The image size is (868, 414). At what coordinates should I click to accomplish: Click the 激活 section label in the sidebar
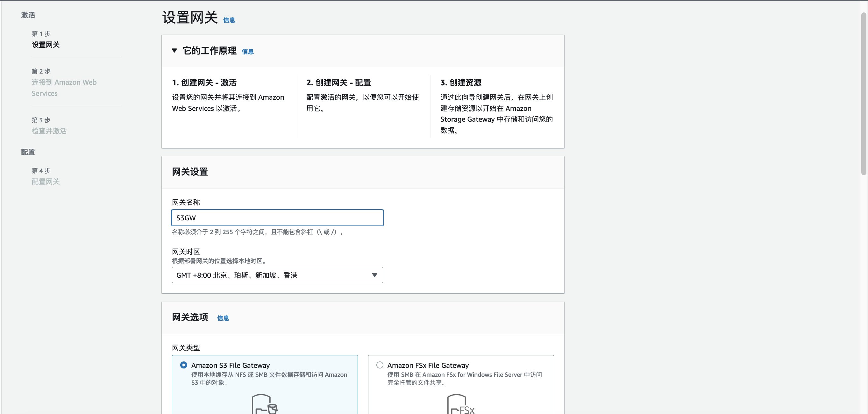[x=28, y=15]
